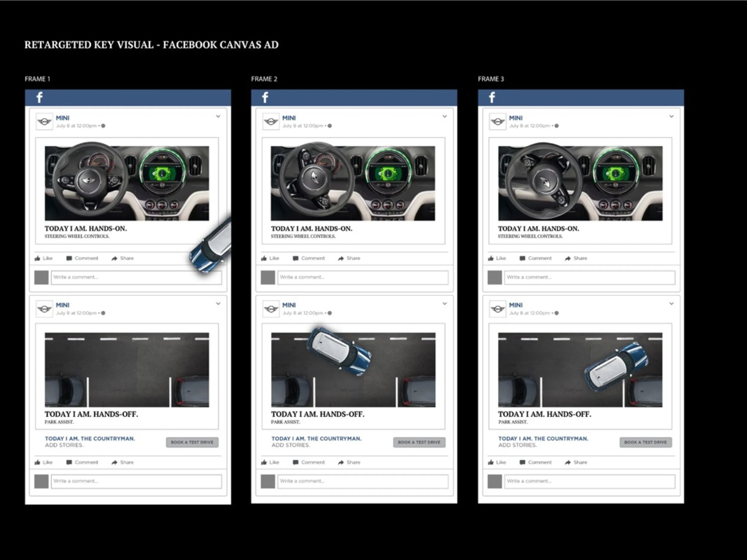Screen dimensions: 747x560
Task: Click Book a Test Drive in Frame 2
Action: click(419, 442)
